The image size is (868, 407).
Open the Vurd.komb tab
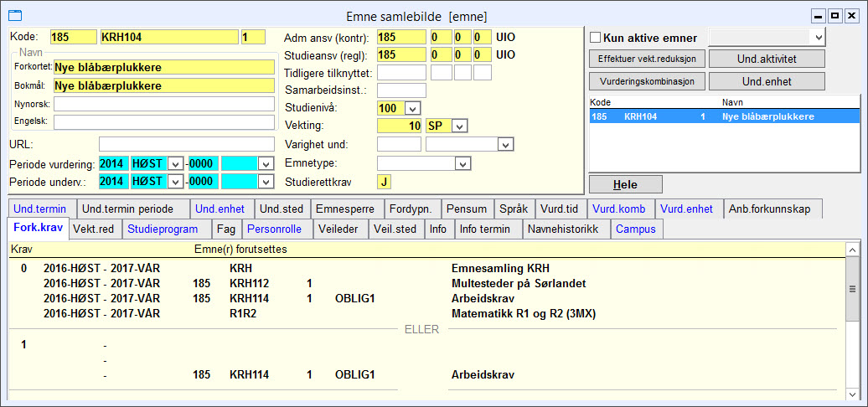[x=617, y=209]
